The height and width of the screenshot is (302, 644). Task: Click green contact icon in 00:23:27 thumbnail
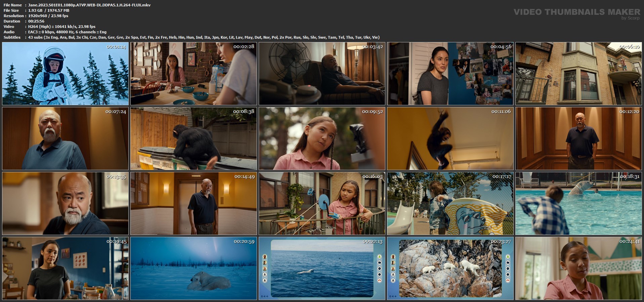508,257
